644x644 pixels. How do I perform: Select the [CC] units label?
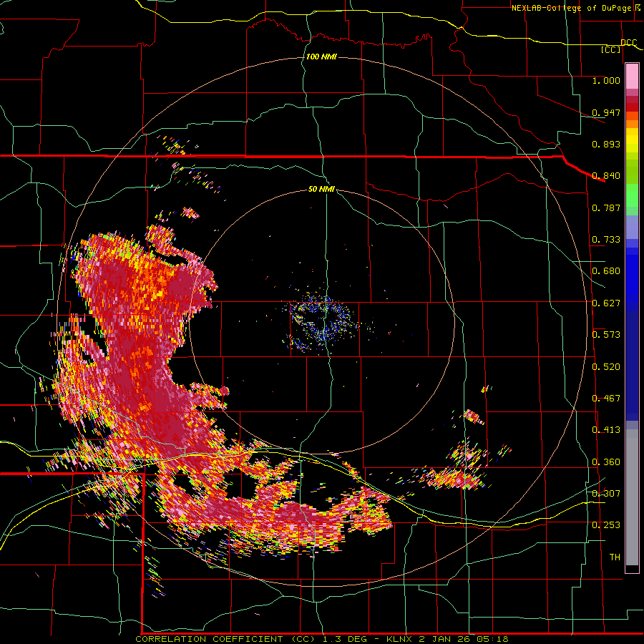coord(611,49)
